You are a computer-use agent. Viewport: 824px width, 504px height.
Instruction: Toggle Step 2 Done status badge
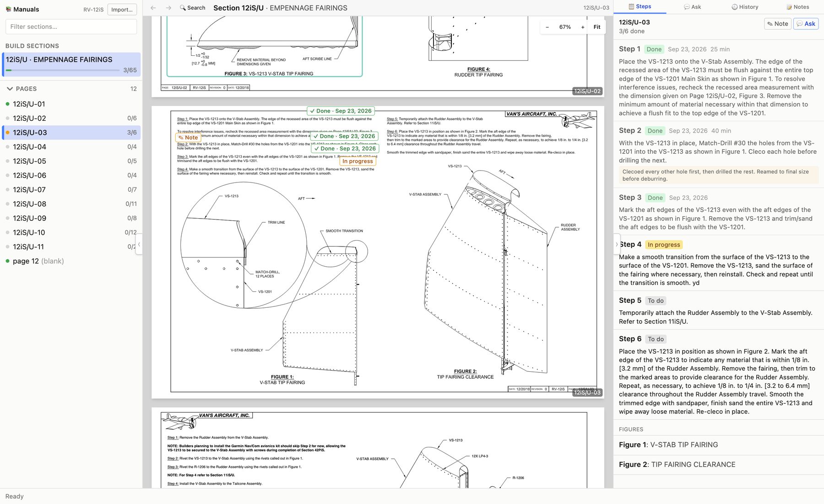coord(655,131)
